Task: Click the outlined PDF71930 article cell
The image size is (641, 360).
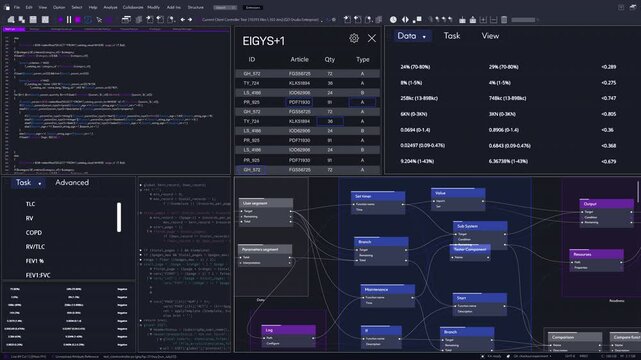Action: click(299, 102)
